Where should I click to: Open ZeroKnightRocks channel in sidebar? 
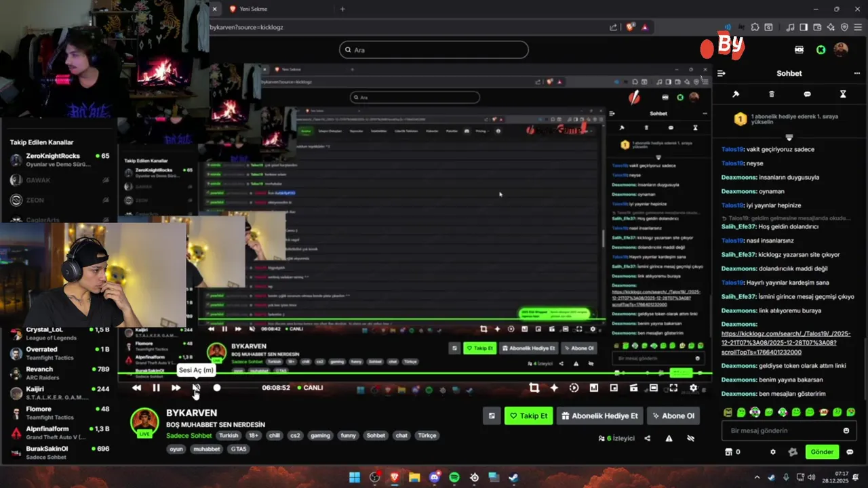pos(60,160)
